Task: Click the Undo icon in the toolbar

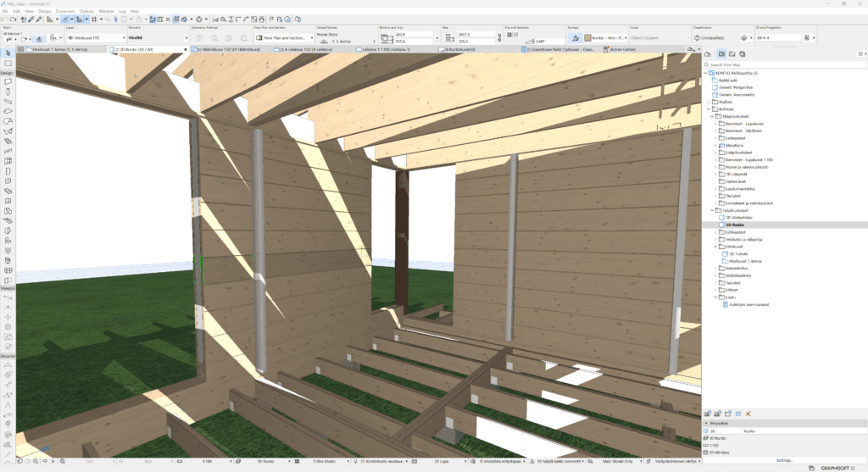Action: coord(7,19)
